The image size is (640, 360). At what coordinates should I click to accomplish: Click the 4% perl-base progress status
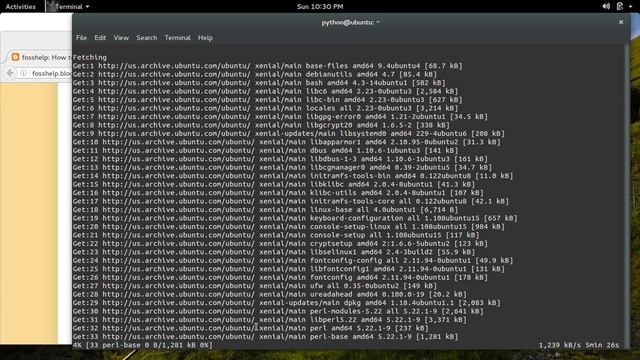pyautogui.click(x=143, y=345)
